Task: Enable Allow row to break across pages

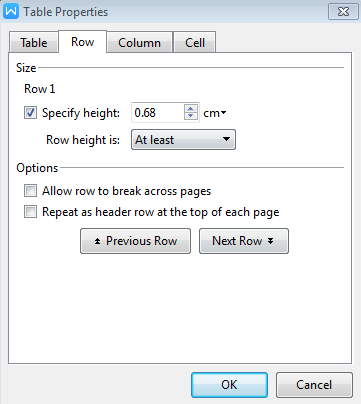Action: [x=30, y=191]
